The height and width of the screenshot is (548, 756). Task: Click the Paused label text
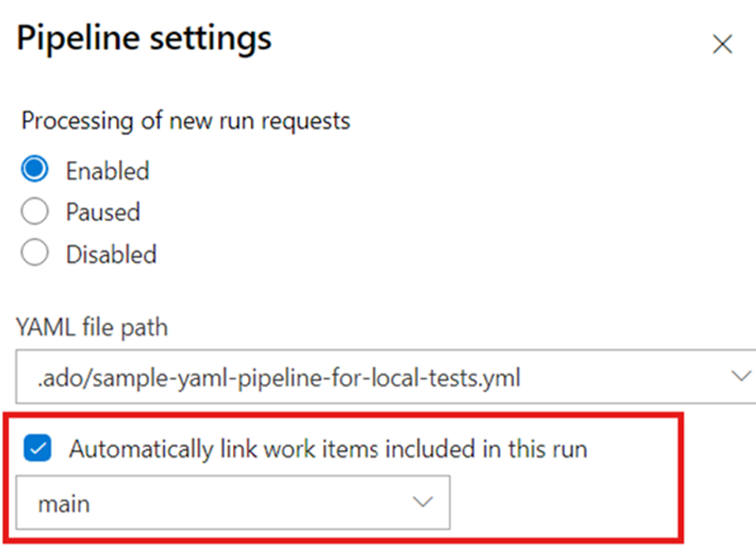tap(102, 211)
